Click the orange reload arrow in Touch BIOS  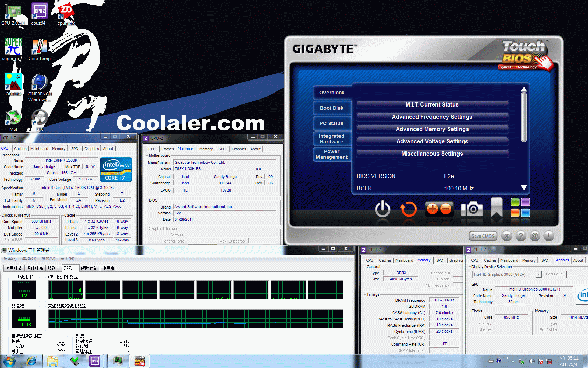(x=408, y=209)
